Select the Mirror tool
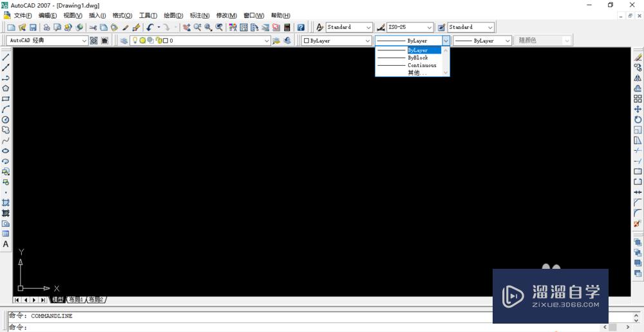 (x=638, y=77)
